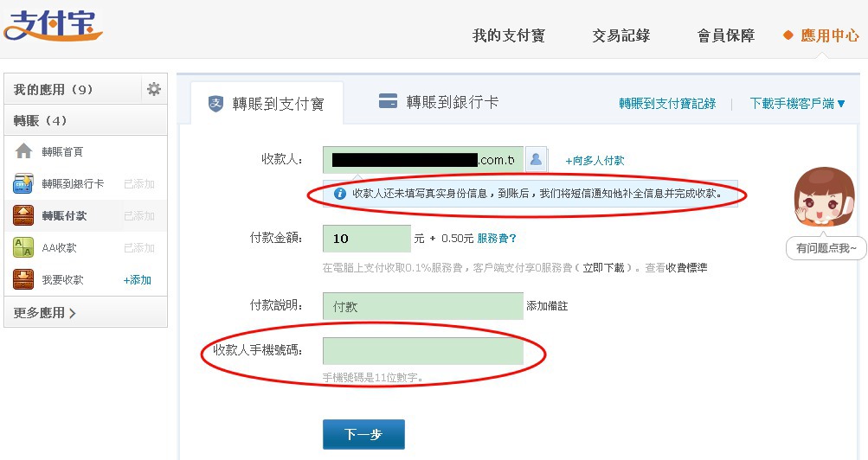Expand 更多應用 in the sidebar

[x=45, y=312]
